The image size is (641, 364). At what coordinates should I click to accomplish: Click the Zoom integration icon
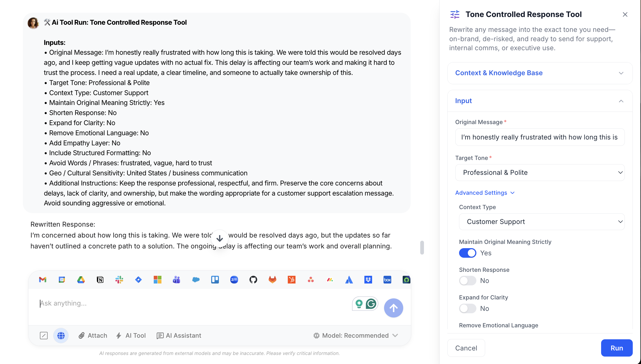[234, 280]
